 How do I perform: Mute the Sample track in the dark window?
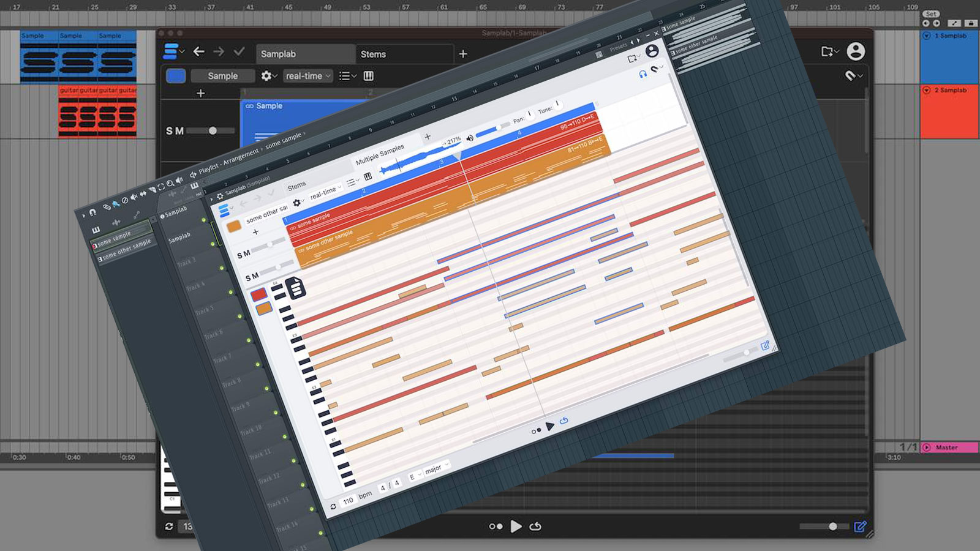coord(180,131)
